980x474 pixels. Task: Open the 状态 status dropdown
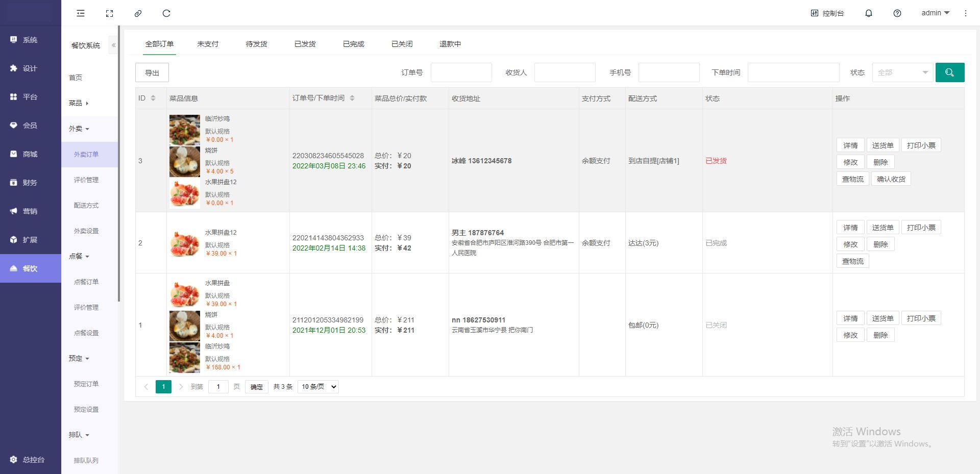(x=902, y=72)
